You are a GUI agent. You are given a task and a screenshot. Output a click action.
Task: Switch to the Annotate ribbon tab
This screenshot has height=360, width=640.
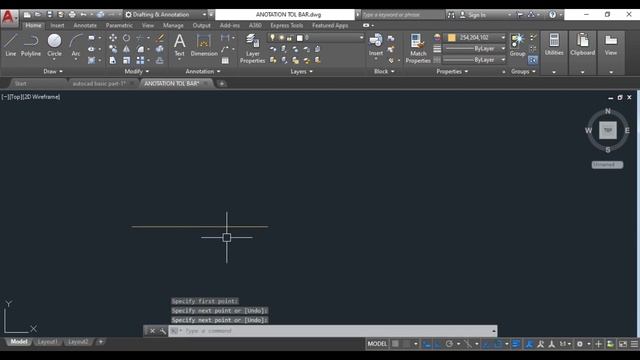85,25
